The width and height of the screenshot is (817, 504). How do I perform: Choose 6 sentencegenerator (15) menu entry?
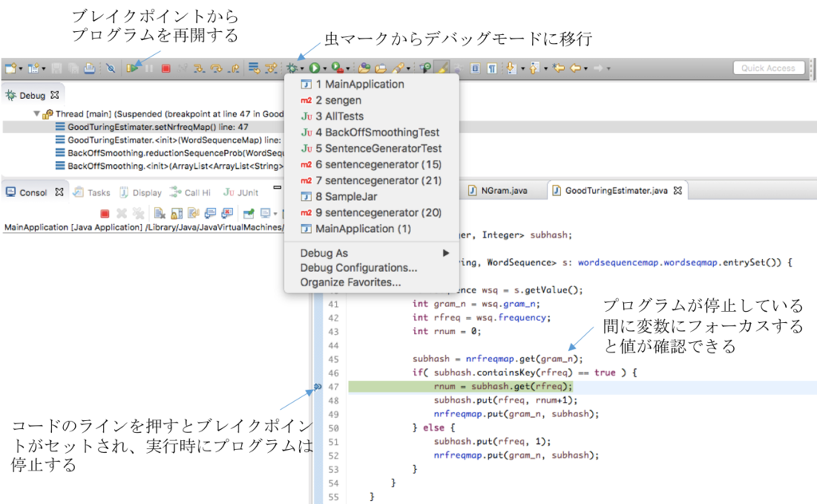point(372,165)
